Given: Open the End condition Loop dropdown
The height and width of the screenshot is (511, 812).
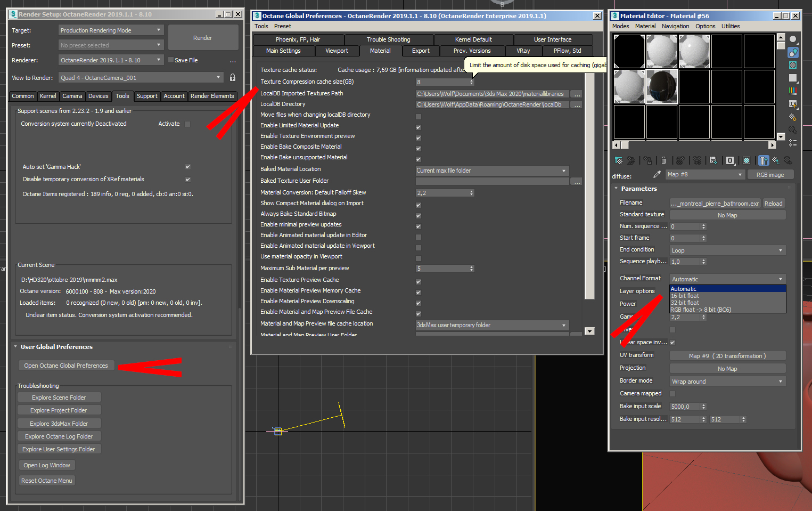Looking at the screenshot, I should 727,250.
